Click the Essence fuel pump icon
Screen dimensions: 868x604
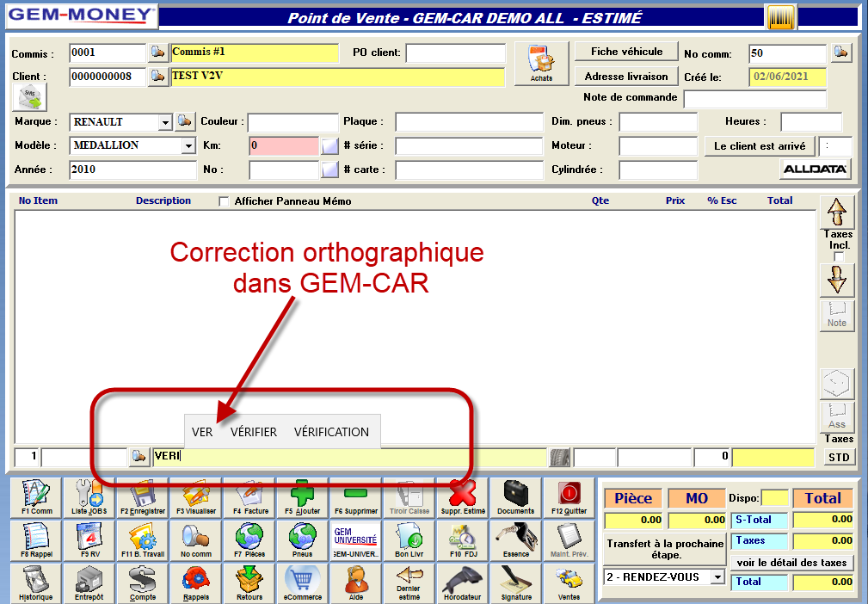(x=515, y=540)
